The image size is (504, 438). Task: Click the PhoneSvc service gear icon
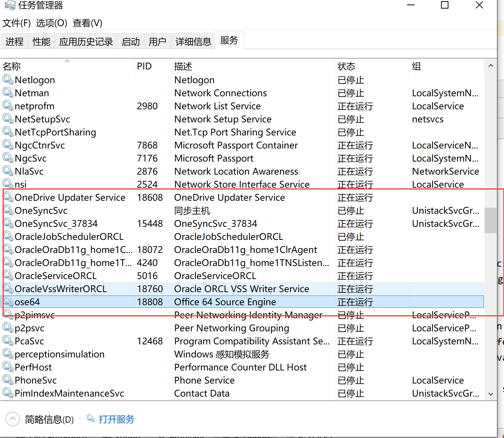tap(8, 380)
